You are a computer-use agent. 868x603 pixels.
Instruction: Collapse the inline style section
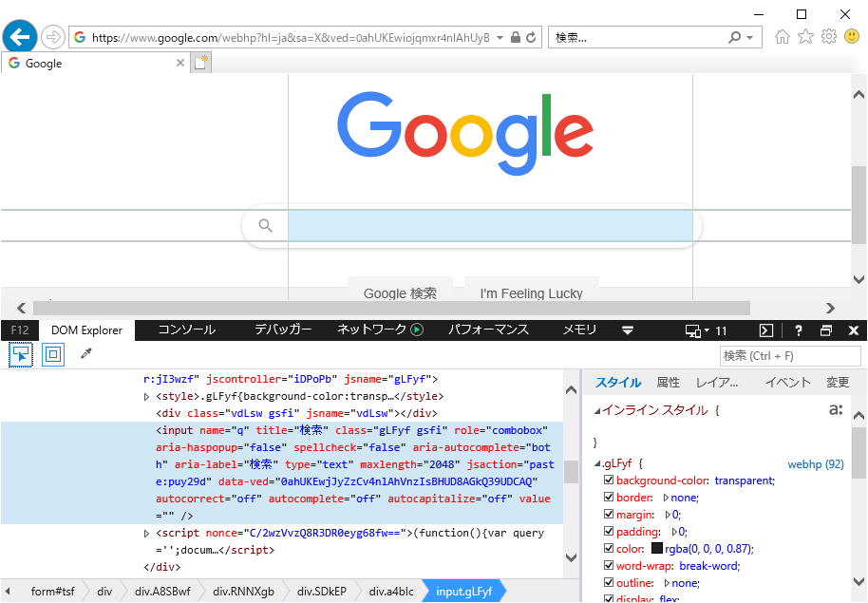tap(597, 411)
